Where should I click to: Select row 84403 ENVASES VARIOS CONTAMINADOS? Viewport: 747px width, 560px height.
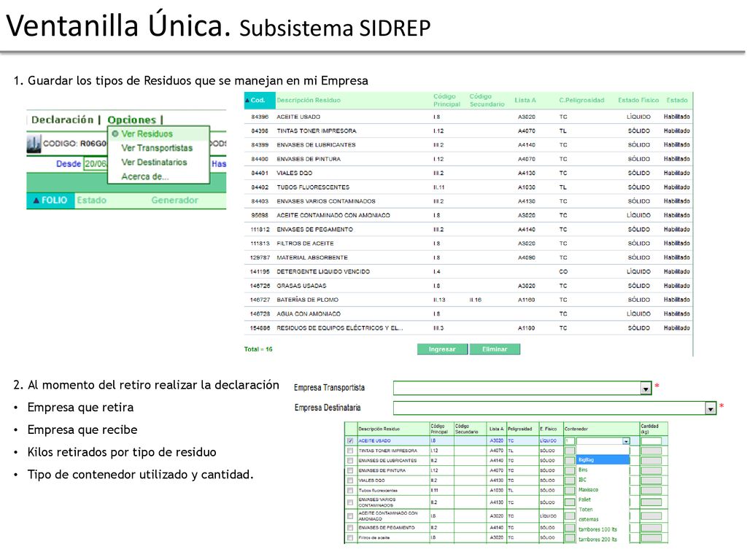click(x=468, y=201)
